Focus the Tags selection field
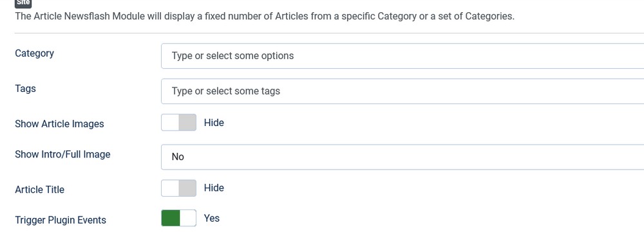 click(x=402, y=91)
